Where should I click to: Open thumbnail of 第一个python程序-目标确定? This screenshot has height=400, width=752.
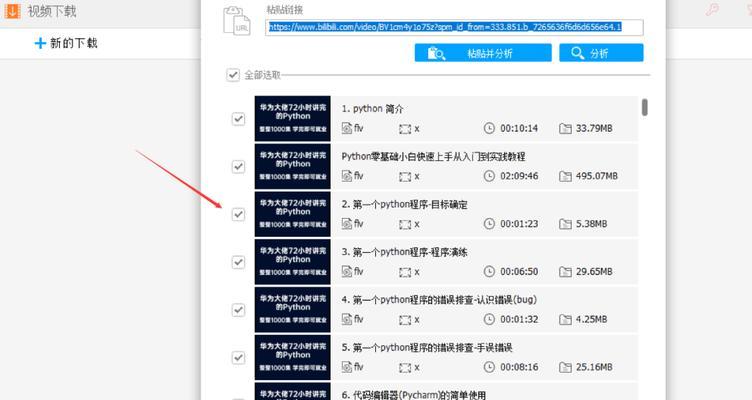coord(293,214)
